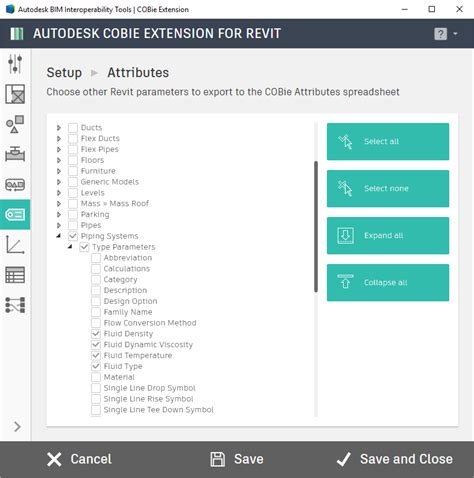Click the Collapse all button
The height and width of the screenshot is (478, 474).
coord(388,283)
